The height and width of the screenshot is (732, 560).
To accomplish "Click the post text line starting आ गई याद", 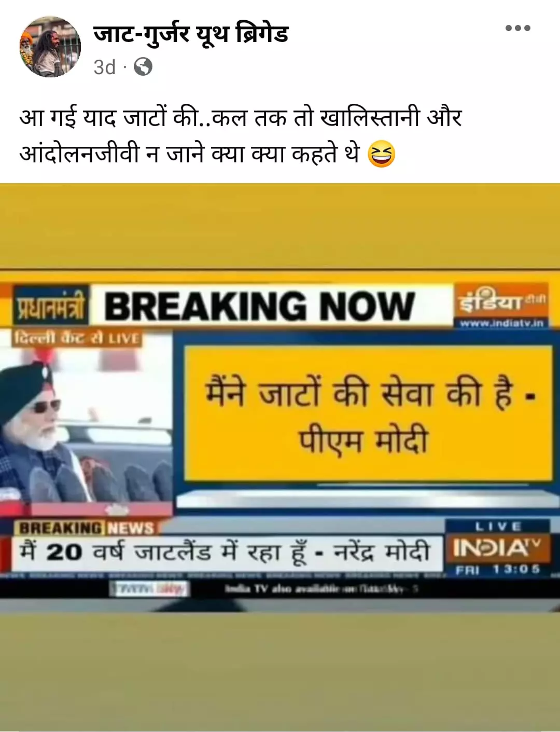I will (x=240, y=117).
